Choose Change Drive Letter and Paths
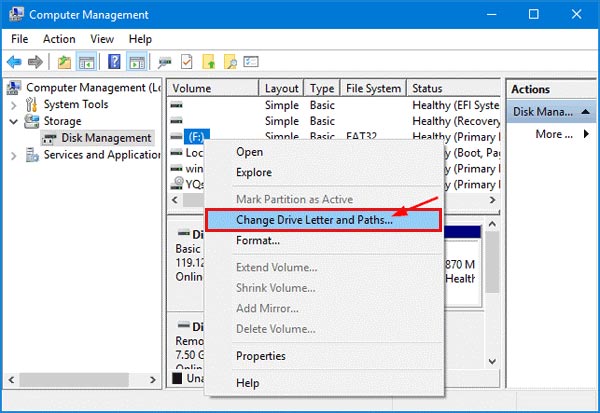The image size is (600, 413). [314, 219]
